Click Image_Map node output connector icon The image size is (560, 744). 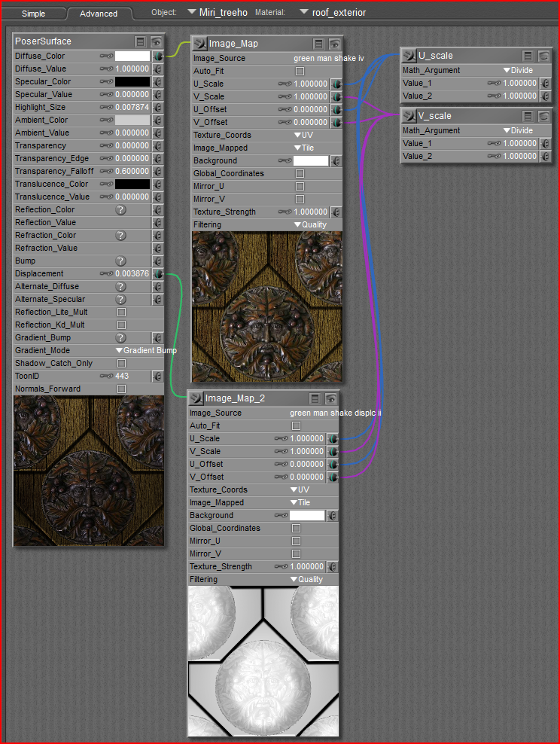pyautogui.click(x=199, y=44)
